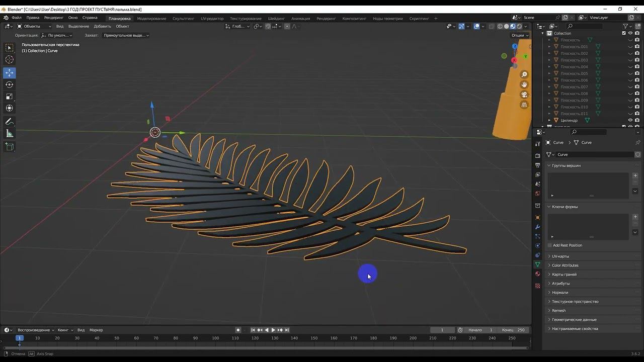This screenshot has width=644, height=362.
Task: Jump to the timeline start frame
Action: coord(253,330)
